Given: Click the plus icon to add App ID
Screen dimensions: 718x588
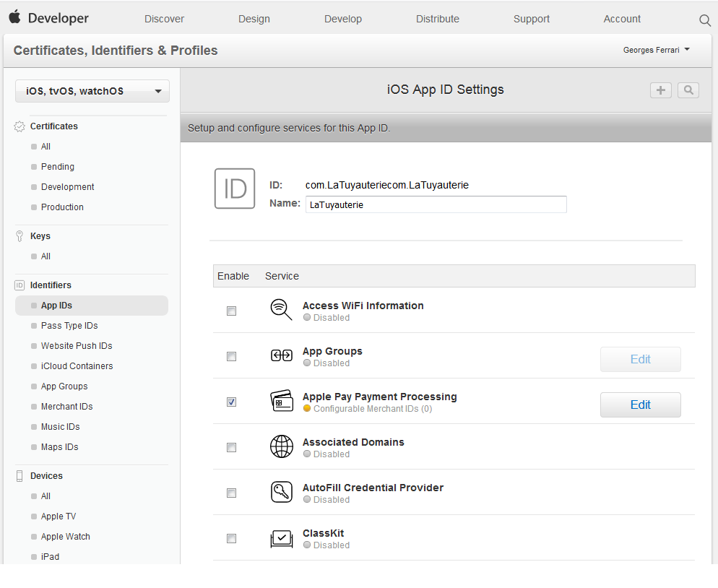Looking at the screenshot, I should 660,90.
